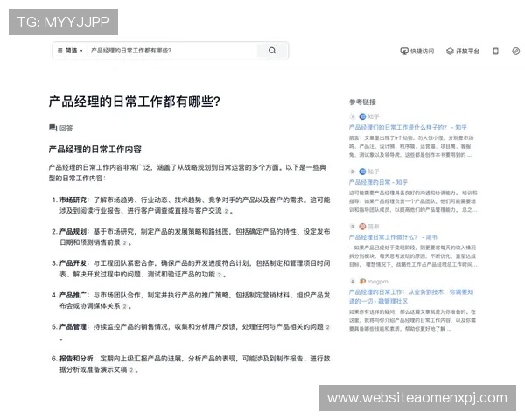Click the bold term 产品规划
This screenshot has width=525, height=420.
click(x=73, y=232)
